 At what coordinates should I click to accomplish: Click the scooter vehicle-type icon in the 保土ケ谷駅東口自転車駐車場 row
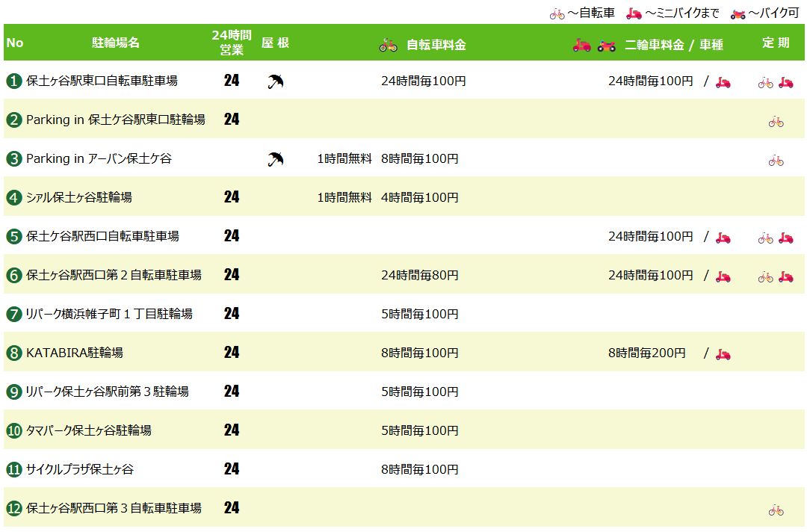click(x=723, y=82)
